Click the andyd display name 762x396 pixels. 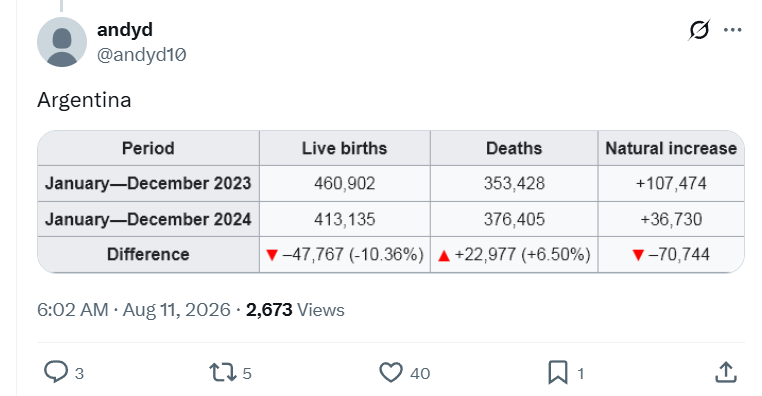[x=125, y=30]
